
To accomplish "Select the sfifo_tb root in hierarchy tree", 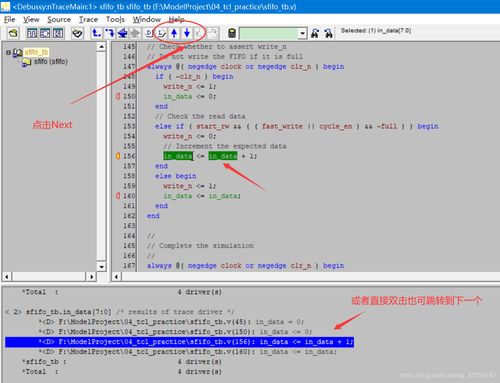I will coord(37,52).
